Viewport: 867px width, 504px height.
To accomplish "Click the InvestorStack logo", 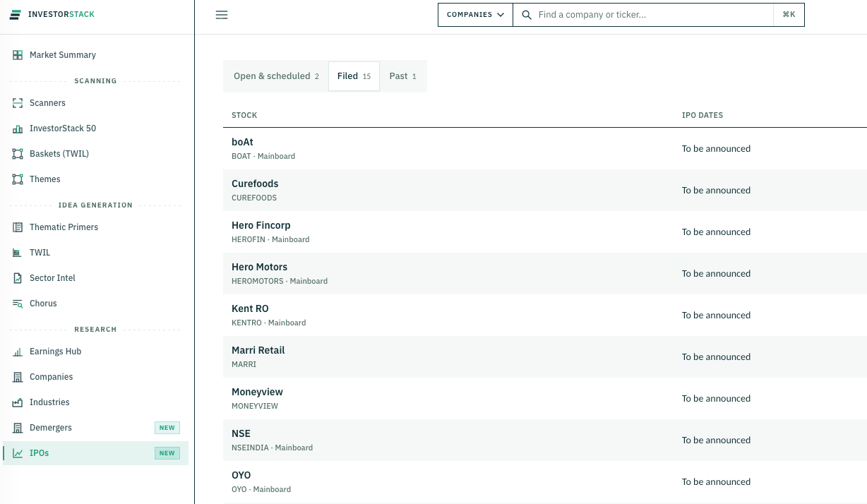I will coord(52,14).
